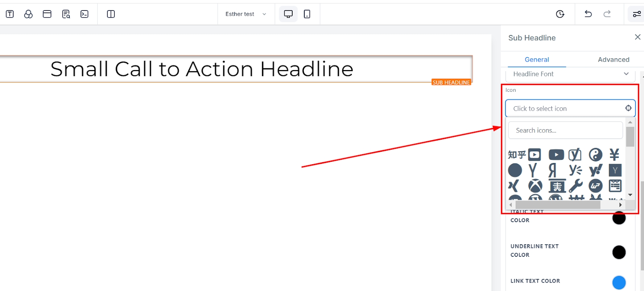Switch to the General tab
This screenshot has height=291, width=644.
(x=537, y=60)
